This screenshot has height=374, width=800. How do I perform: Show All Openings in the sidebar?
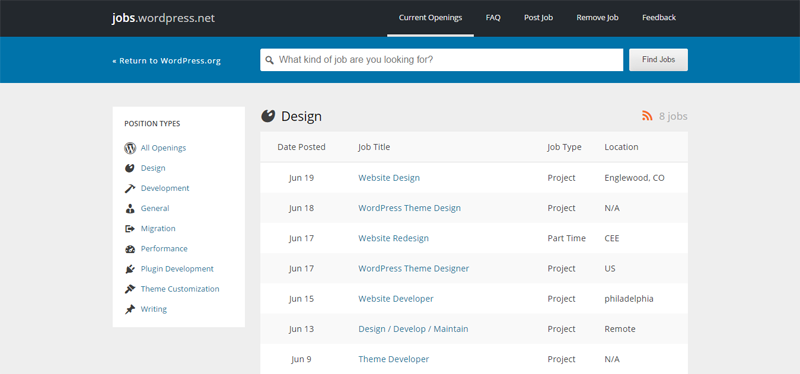coord(163,148)
